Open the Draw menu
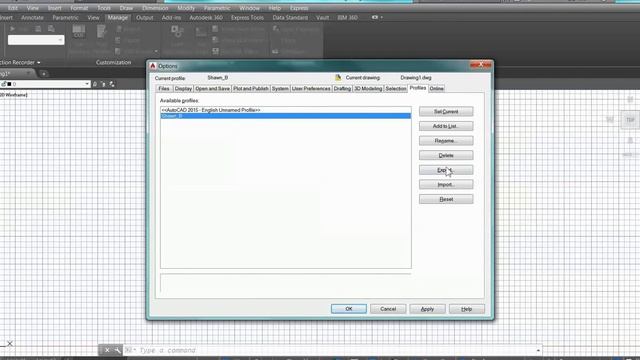 [126, 8]
